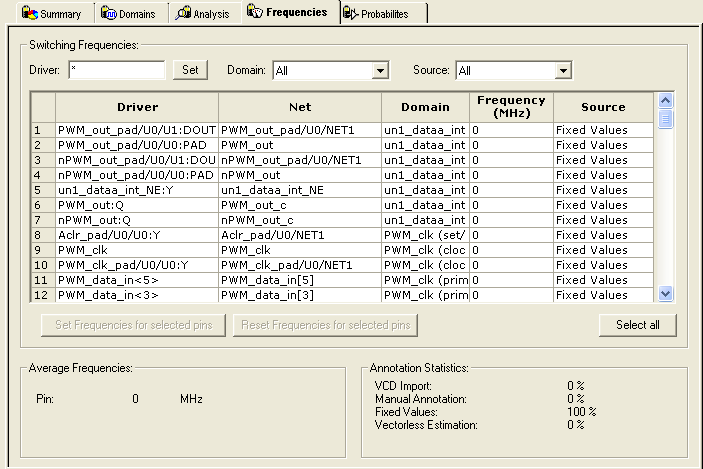Viewport: 703px width, 469px height.
Task: Select the PWM_out:Q driver cell
Action: pyautogui.click(x=136, y=205)
